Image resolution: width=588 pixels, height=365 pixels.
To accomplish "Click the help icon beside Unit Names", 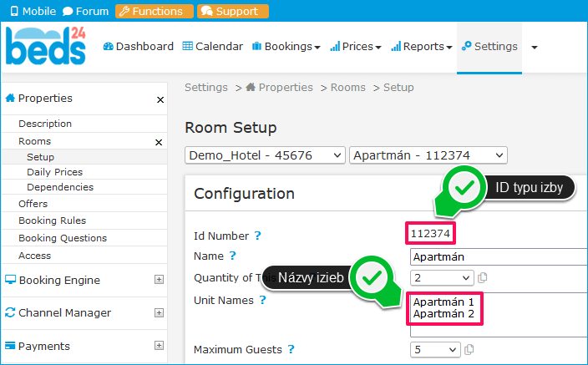I will click(x=262, y=299).
